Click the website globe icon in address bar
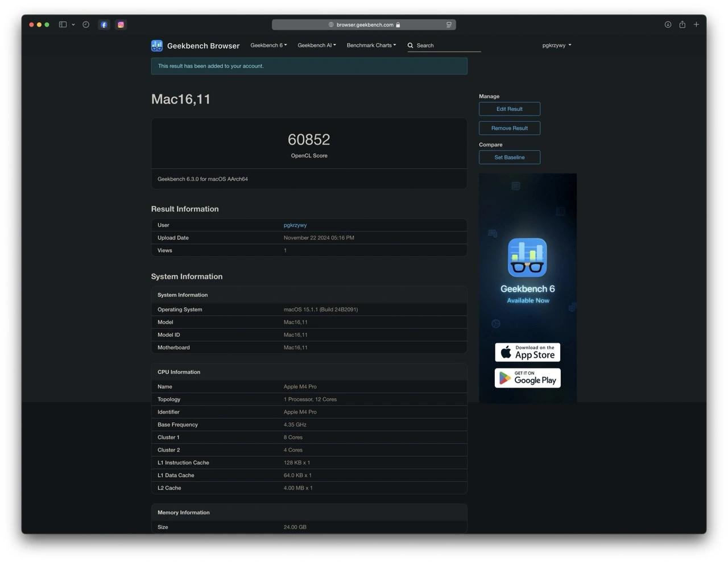The height and width of the screenshot is (562, 728). [331, 24]
